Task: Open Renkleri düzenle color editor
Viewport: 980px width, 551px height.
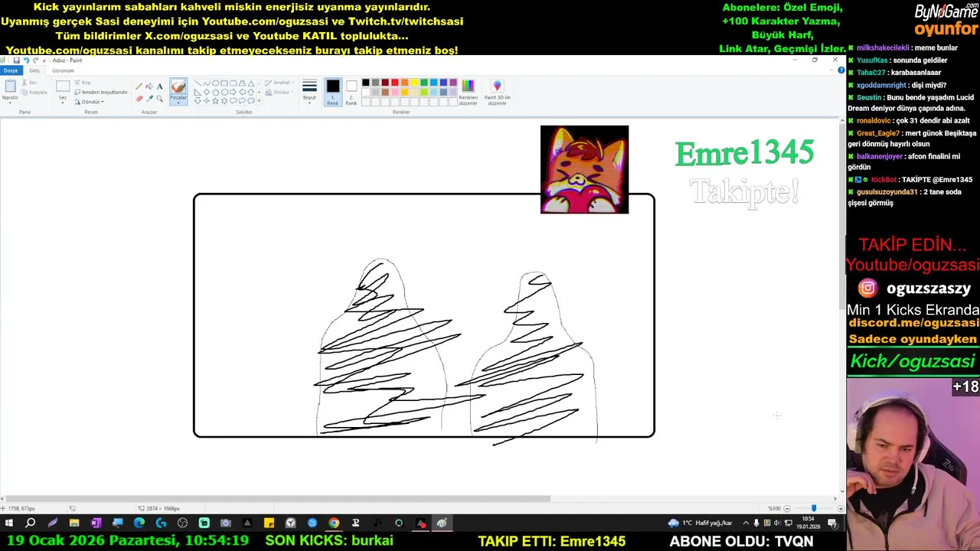Action: click(468, 92)
